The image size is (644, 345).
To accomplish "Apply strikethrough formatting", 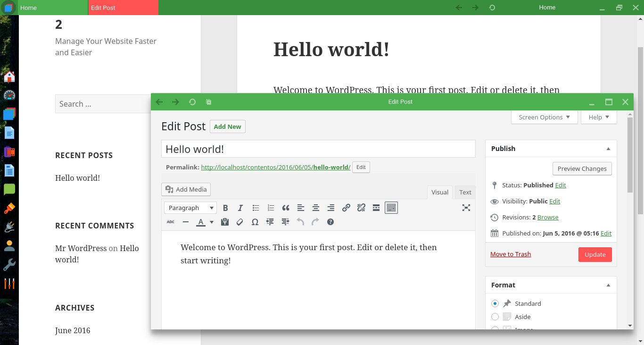I will tap(171, 222).
